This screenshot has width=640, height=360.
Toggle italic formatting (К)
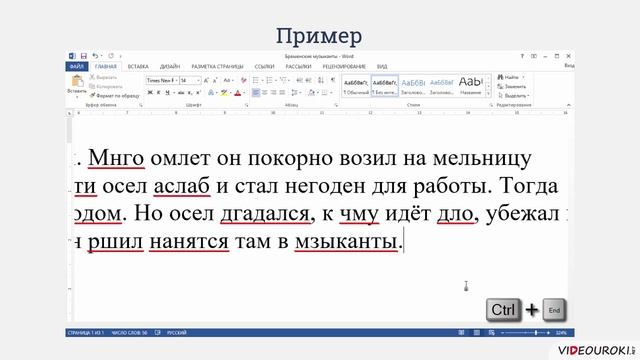tap(158, 93)
